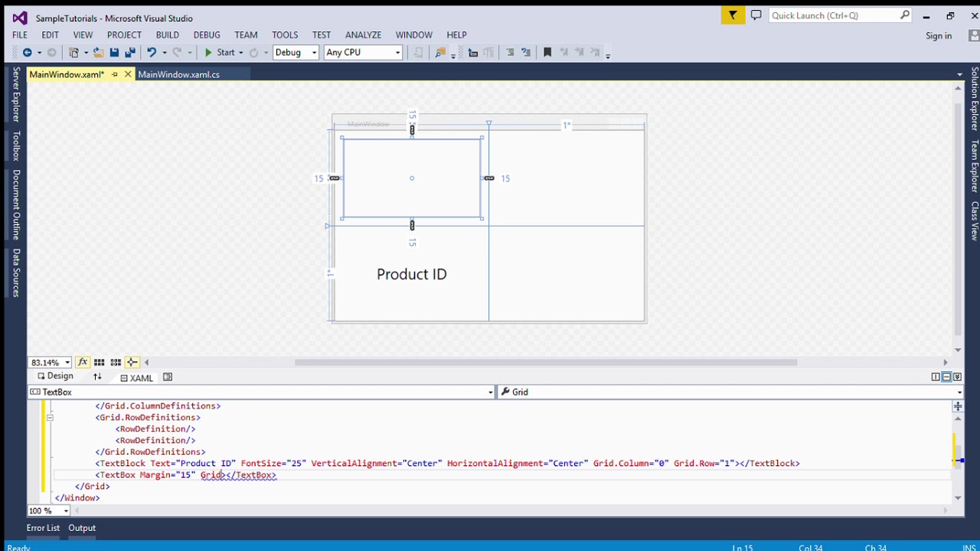Select the Product ID text block in designer

(412, 274)
